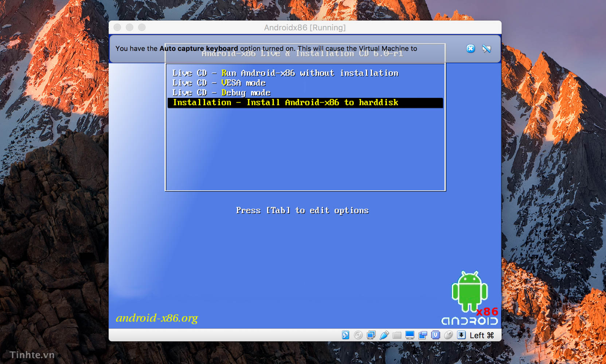Click the red close window button
Viewport: 606px width, 364px height.
pyautogui.click(x=117, y=27)
